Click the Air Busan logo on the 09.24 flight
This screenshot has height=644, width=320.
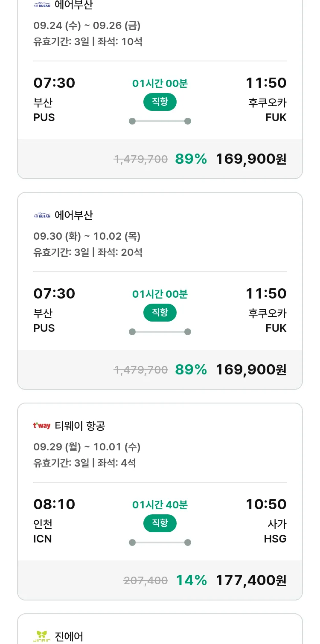(x=42, y=5)
